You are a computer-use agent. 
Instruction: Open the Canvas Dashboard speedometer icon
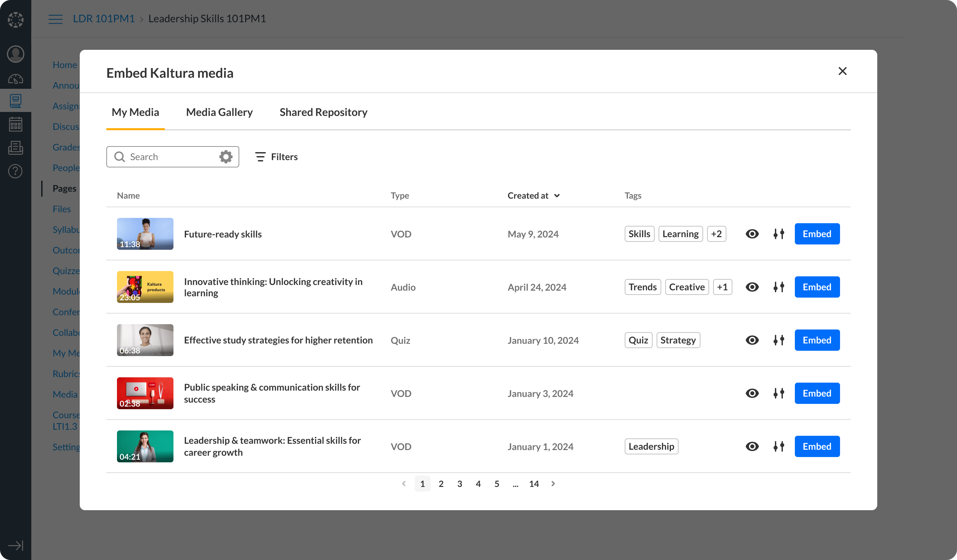coord(16,79)
